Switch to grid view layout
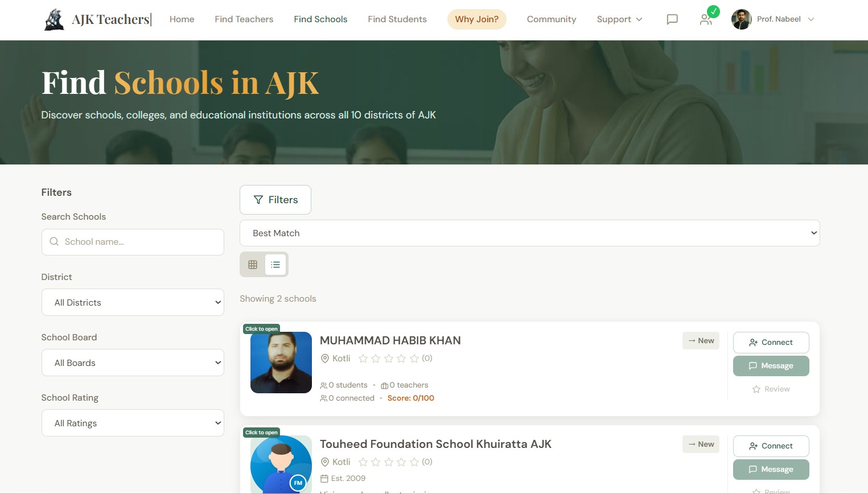 point(253,265)
